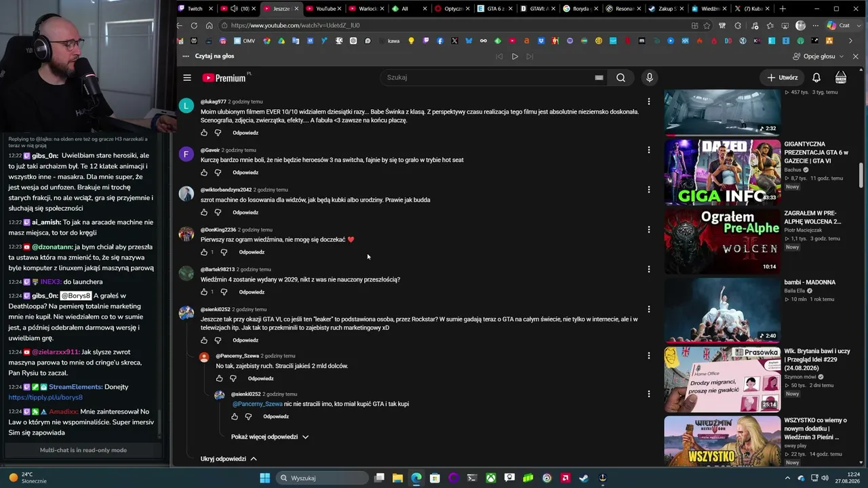Open the Microsoft Store taskbar icon
The image size is (868, 488).
(435, 478)
